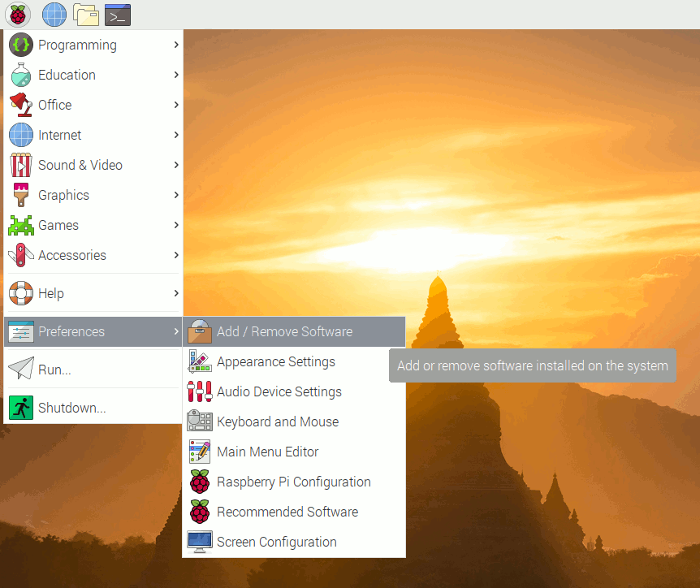This screenshot has height=588, width=700.
Task: Click the Screen Configuration monitor icon
Action: [x=200, y=542]
